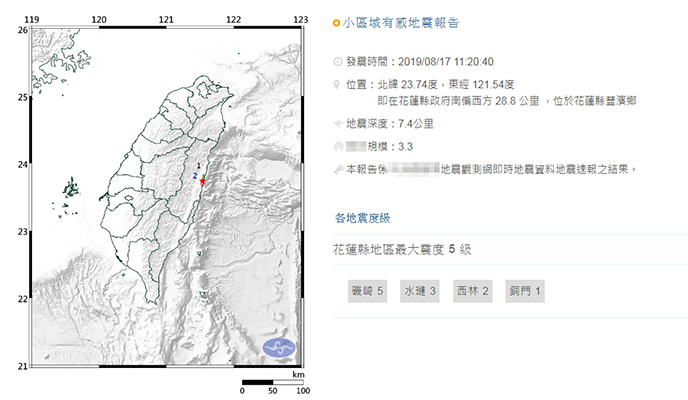Viewport: 688px width, 400px height.
Task: Click the location pin icon beside 位置
Action: tap(337, 85)
